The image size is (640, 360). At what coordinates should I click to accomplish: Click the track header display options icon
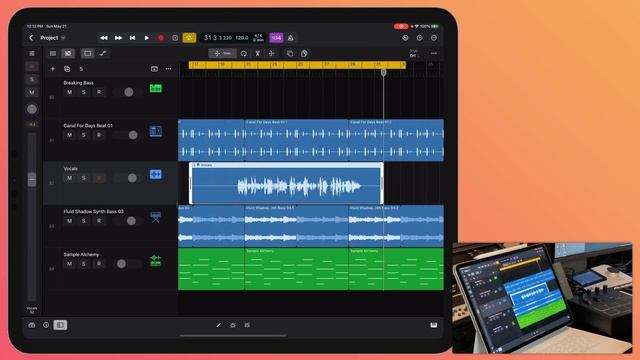pos(154,69)
